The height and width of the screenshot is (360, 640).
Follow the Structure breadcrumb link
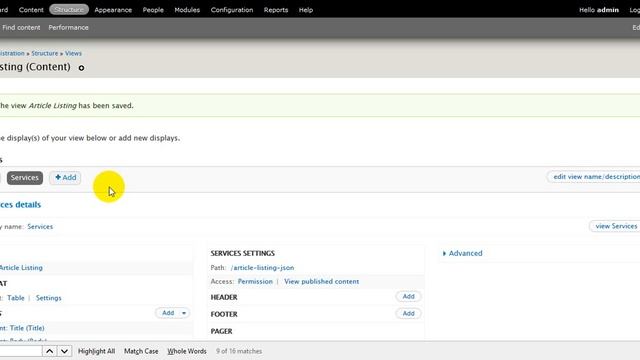click(x=44, y=53)
